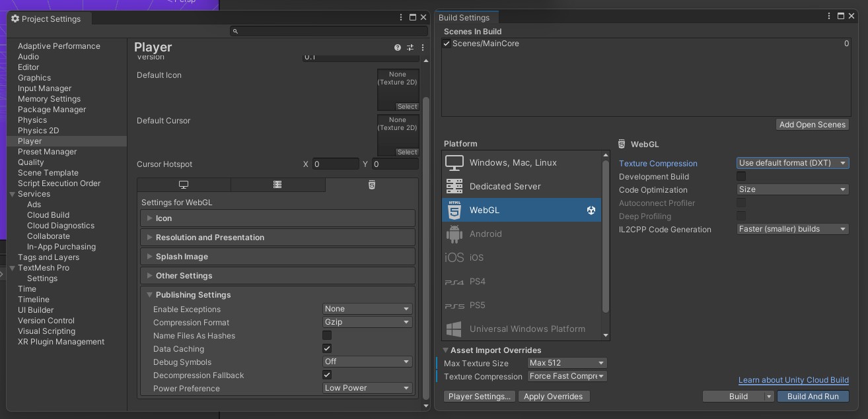868x419 pixels.
Task: Open Build Settings three-dot menu
Action: 829,16
